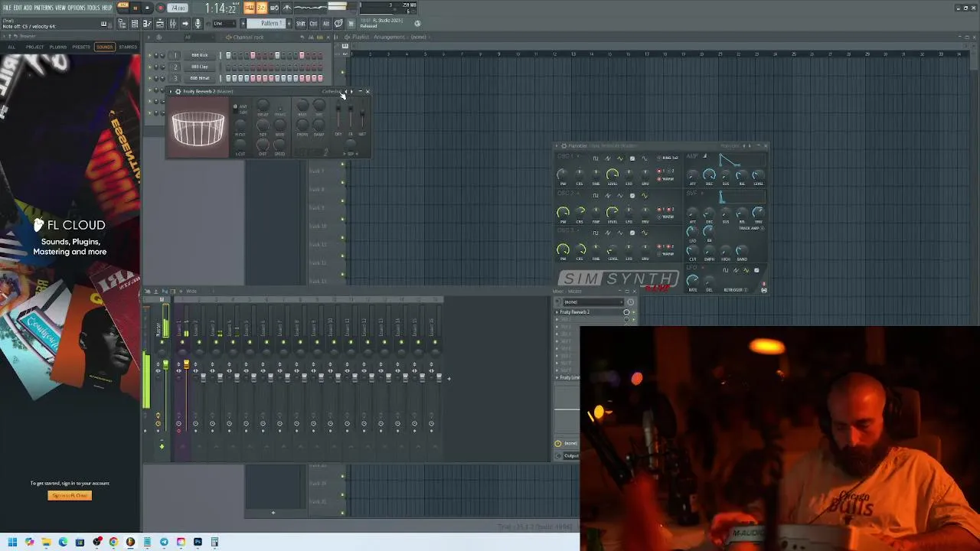980x551 pixels.
Task: Open file explorer folder icon on taskbar
Action: pos(46,542)
